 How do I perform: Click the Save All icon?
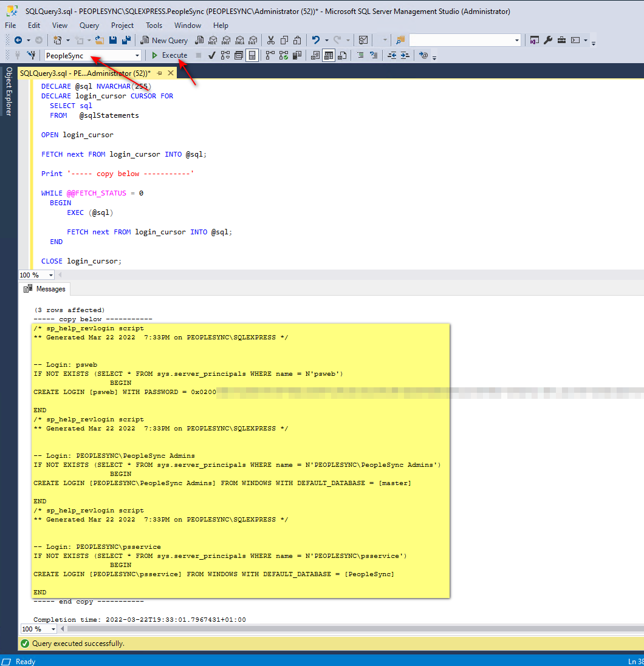pos(127,40)
